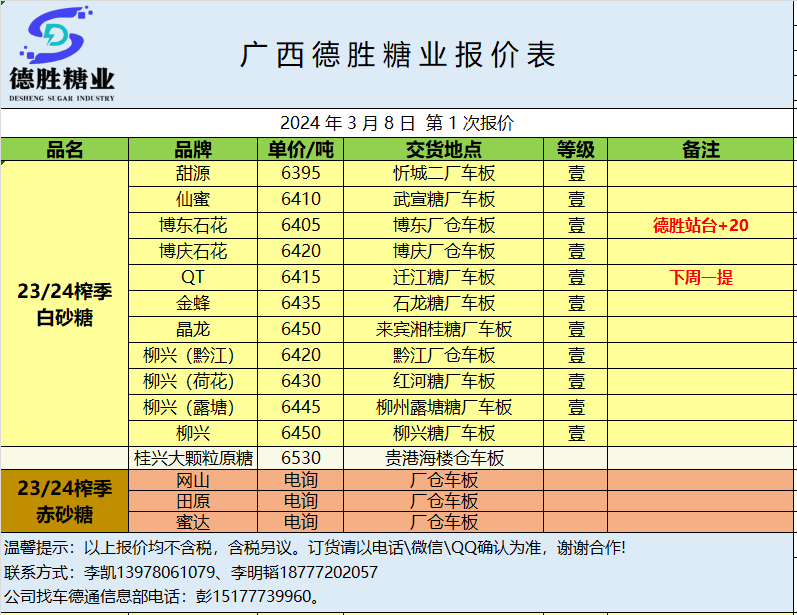Select the 交货地点 header cell

[x=444, y=150]
